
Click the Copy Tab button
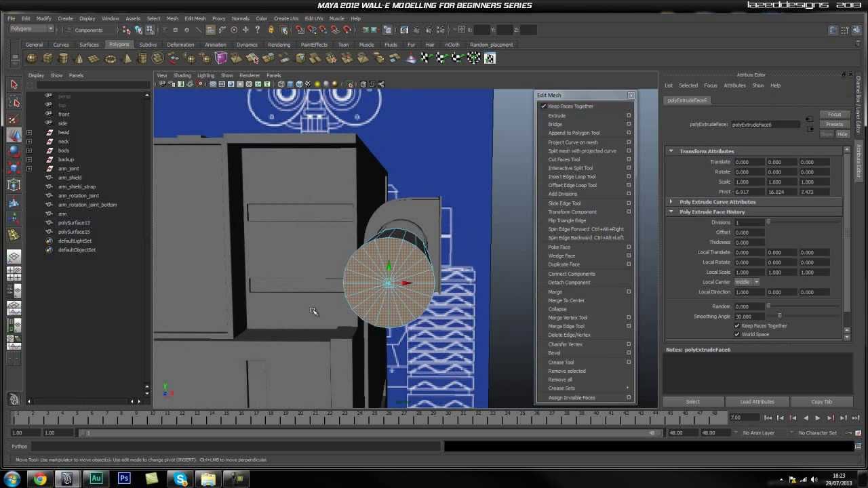(x=821, y=402)
